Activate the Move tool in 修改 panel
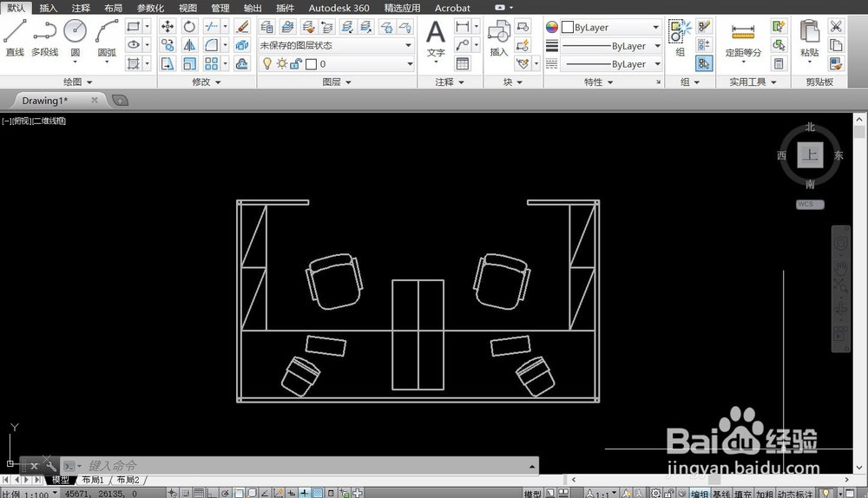Image resolution: width=868 pixels, height=498 pixels. coord(168,26)
